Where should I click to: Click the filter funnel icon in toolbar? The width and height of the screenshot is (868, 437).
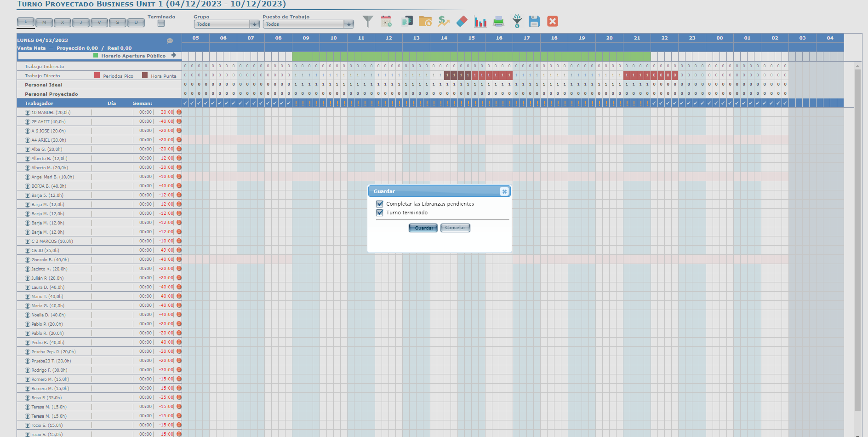point(368,21)
